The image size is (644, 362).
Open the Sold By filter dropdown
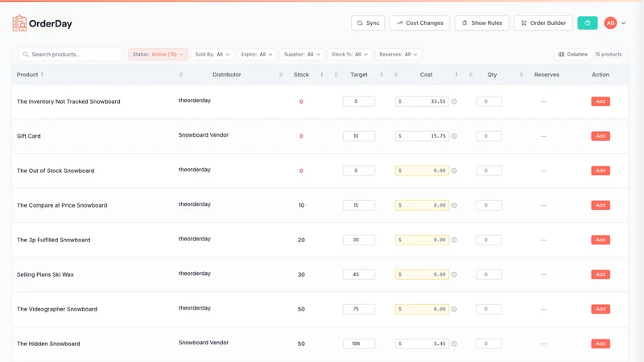pos(213,54)
